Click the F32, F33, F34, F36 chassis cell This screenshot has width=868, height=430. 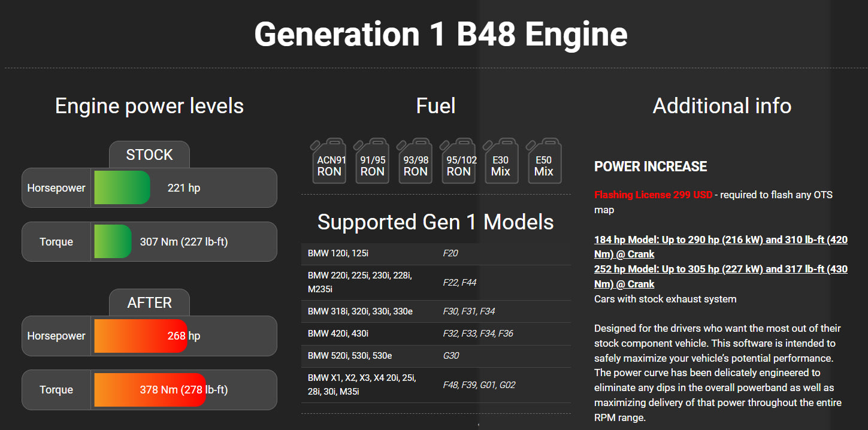(478, 334)
